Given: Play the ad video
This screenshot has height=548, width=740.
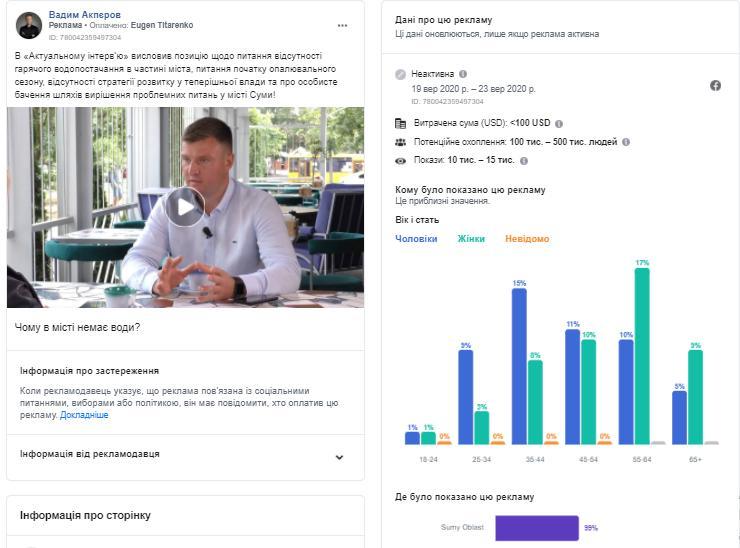Looking at the screenshot, I should click(x=185, y=207).
